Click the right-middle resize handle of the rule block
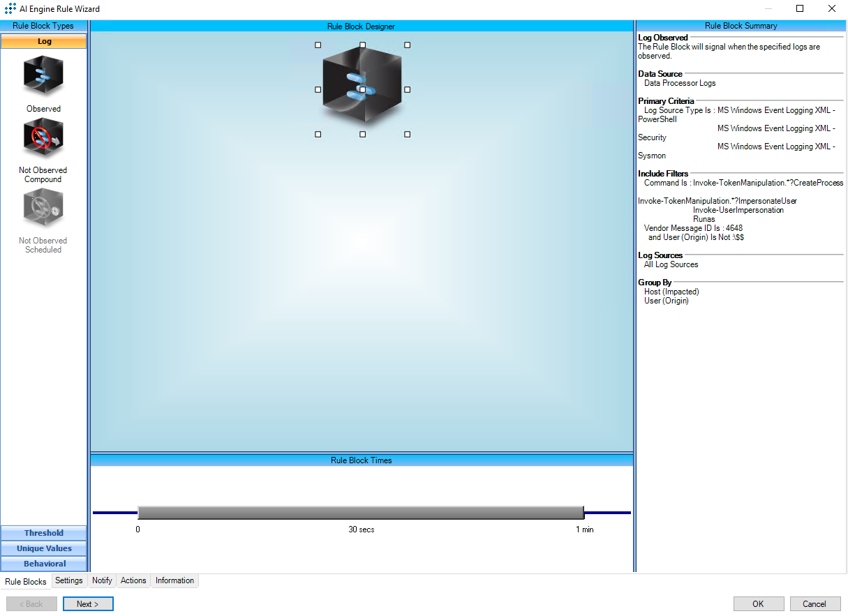The image size is (848, 616). [x=408, y=89]
